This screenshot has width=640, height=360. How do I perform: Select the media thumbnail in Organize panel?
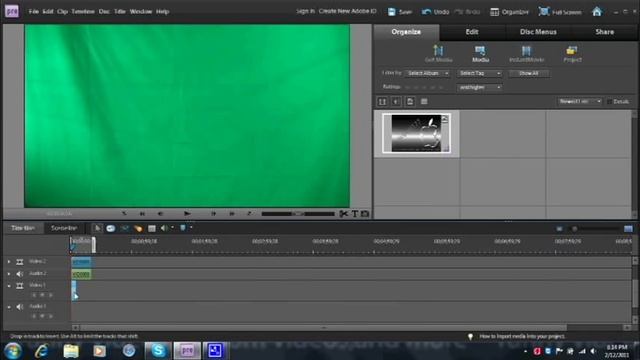[416, 133]
